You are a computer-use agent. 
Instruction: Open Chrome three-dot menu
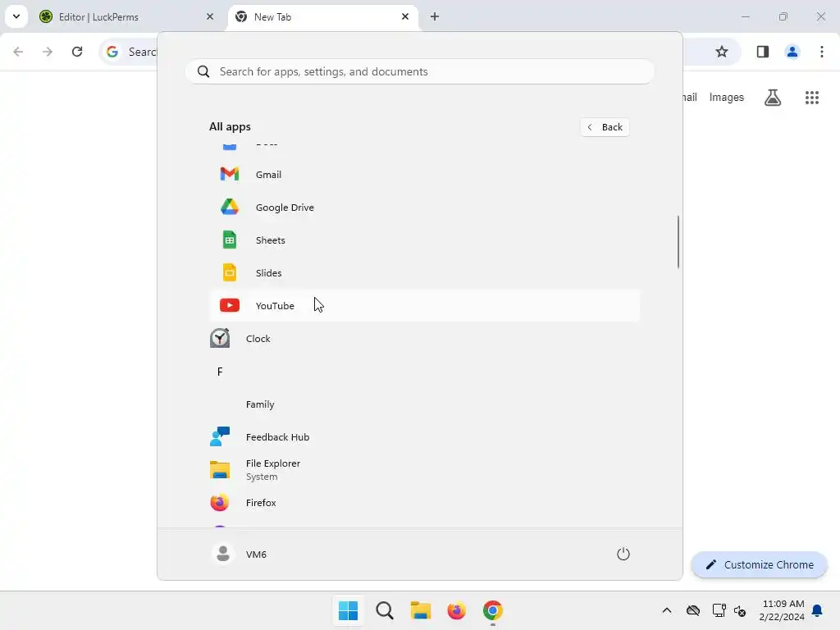pos(821,52)
